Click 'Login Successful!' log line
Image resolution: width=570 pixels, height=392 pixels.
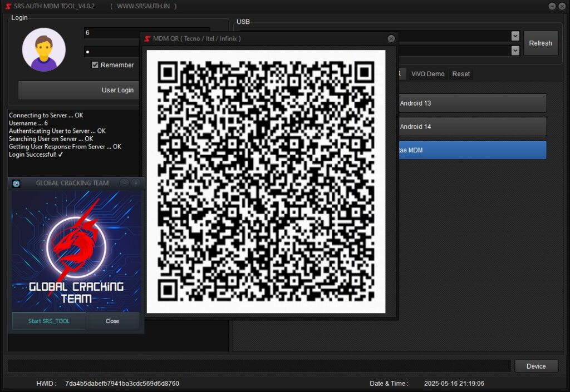pos(36,154)
